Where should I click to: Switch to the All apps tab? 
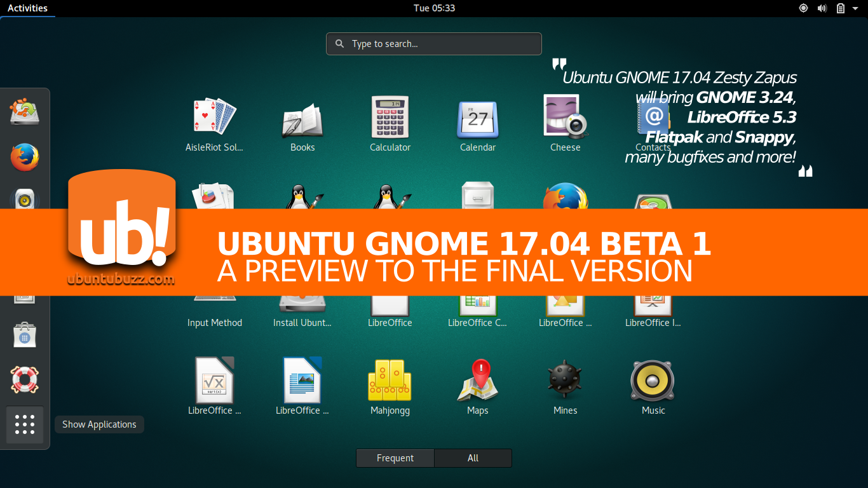[x=473, y=458]
